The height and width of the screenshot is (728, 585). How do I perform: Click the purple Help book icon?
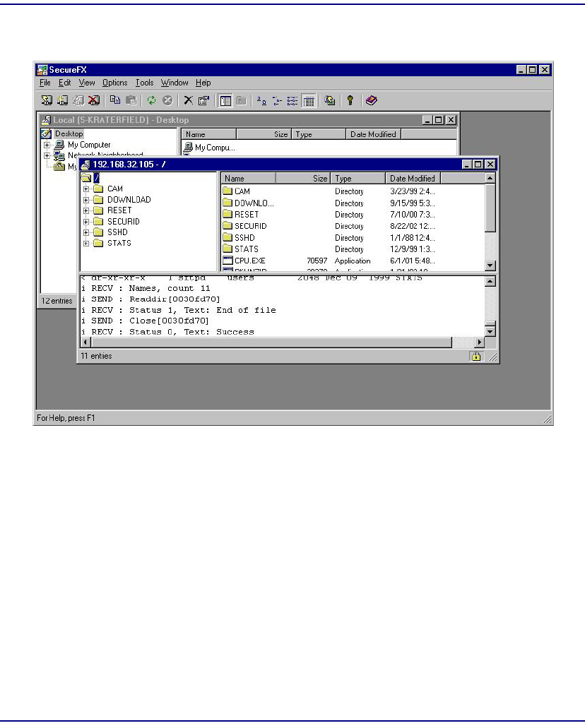[371, 100]
